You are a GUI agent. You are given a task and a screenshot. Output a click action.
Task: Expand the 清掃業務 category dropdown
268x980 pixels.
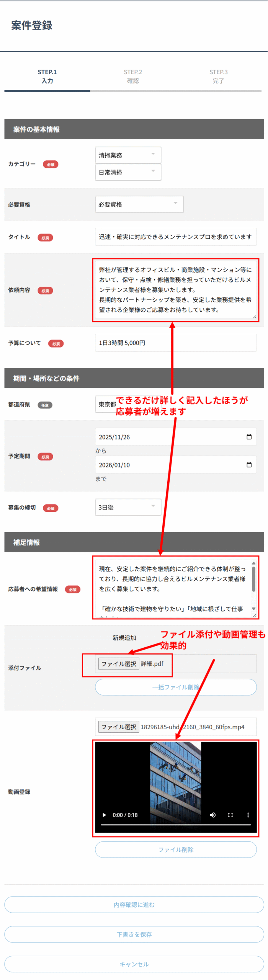128,155
